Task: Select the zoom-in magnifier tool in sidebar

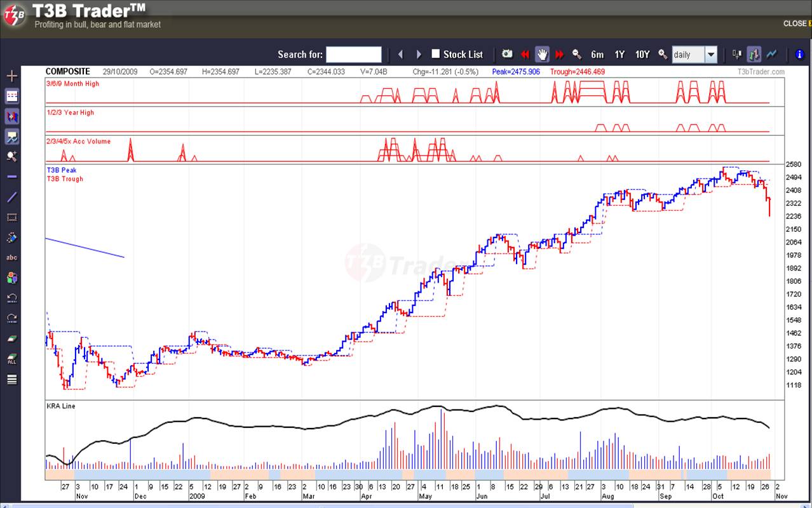Action: (11, 156)
